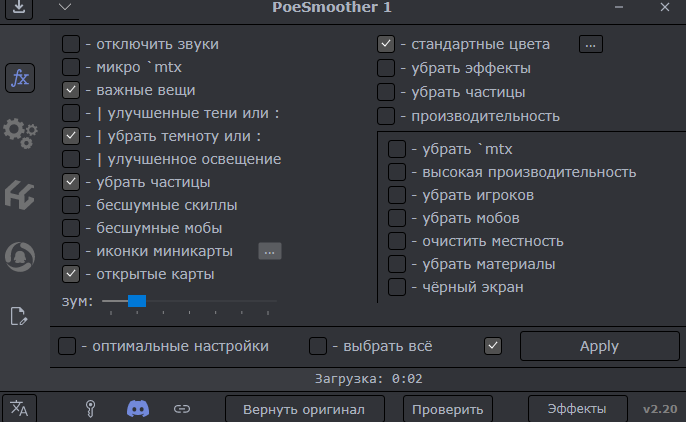Open the bell notification sidebar icon
The height and width of the screenshot is (422, 686).
20,257
